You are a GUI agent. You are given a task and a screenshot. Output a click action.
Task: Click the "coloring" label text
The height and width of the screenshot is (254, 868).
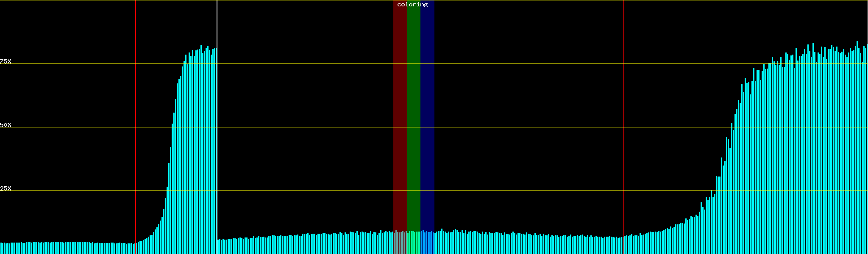(412, 5)
